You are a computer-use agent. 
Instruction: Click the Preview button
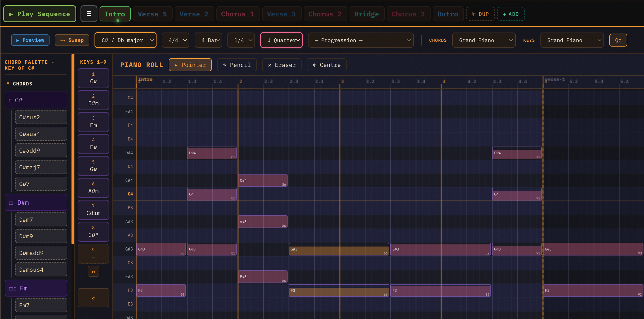point(30,40)
